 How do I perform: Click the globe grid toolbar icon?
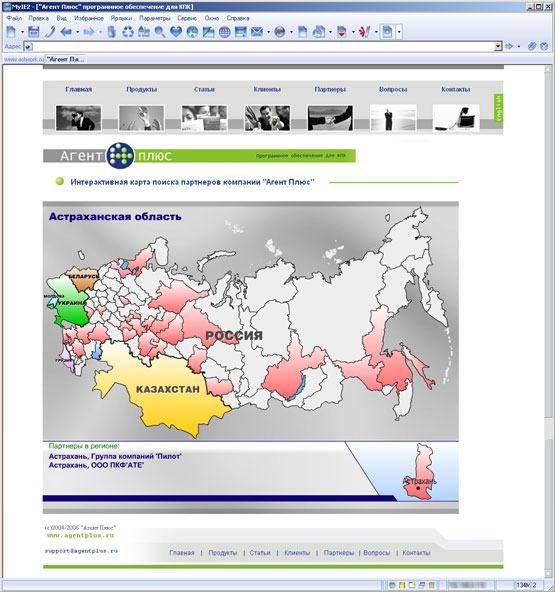click(x=225, y=32)
